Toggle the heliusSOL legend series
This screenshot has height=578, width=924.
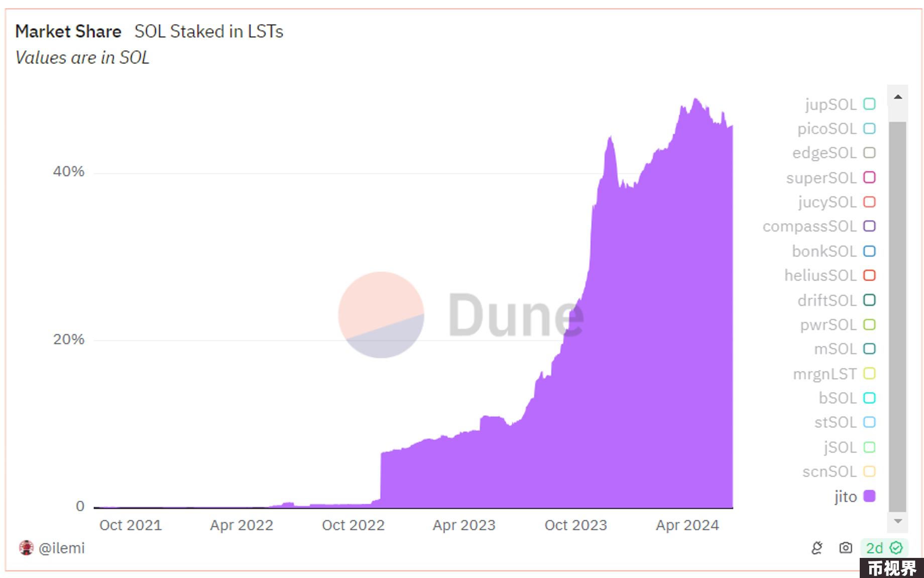[830, 275]
